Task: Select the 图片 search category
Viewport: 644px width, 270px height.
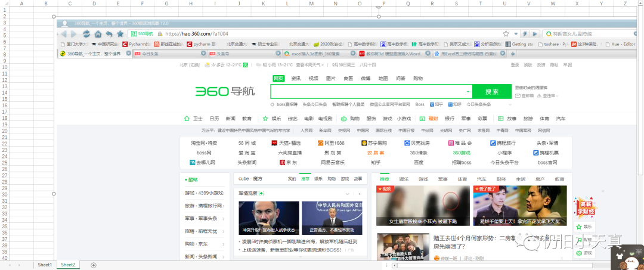Action: pyautogui.click(x=331, y=78)
